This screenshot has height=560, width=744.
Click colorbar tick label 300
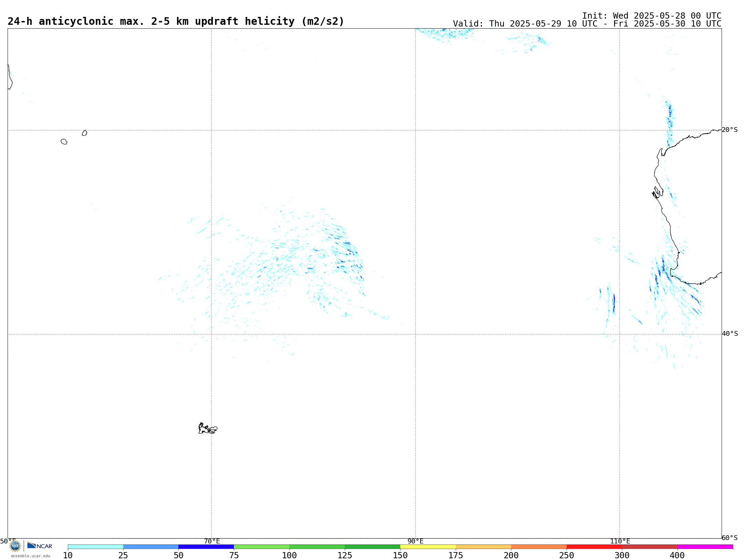tap(622, 556)
